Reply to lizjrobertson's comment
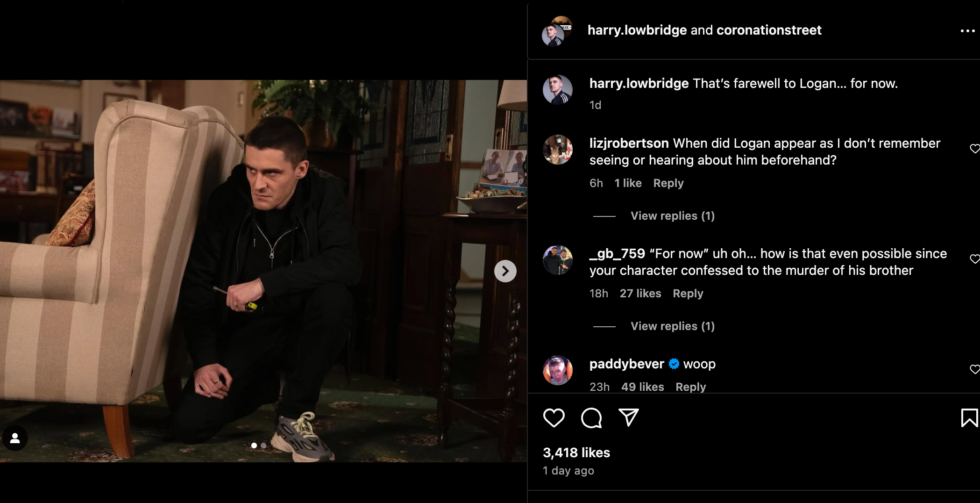Image resolution: width=980 pixels, height=503 pixels. pyautogui.click(x=668, y=183)
